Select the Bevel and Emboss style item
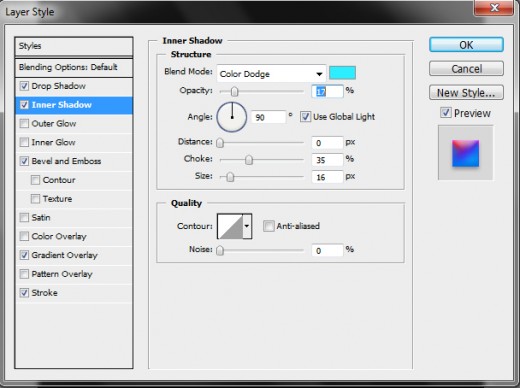520x388 pixels. tap(74, 161)
